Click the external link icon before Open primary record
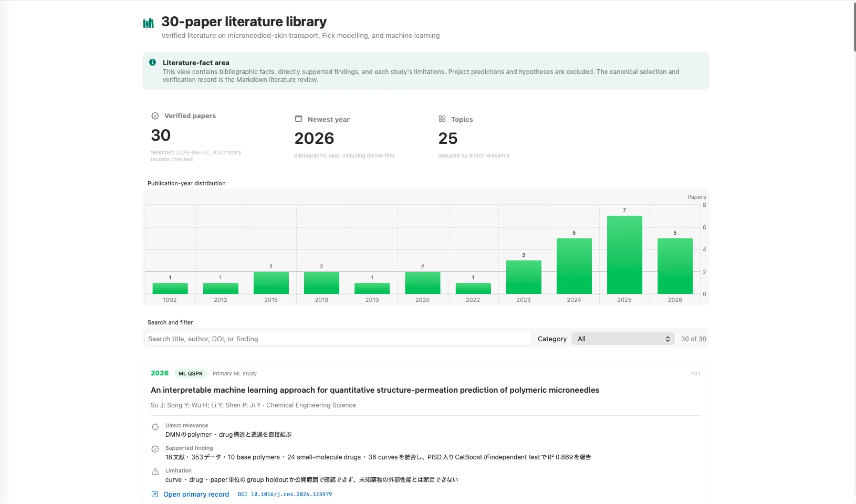Screen dimensions: 856x504 (155, 495)
